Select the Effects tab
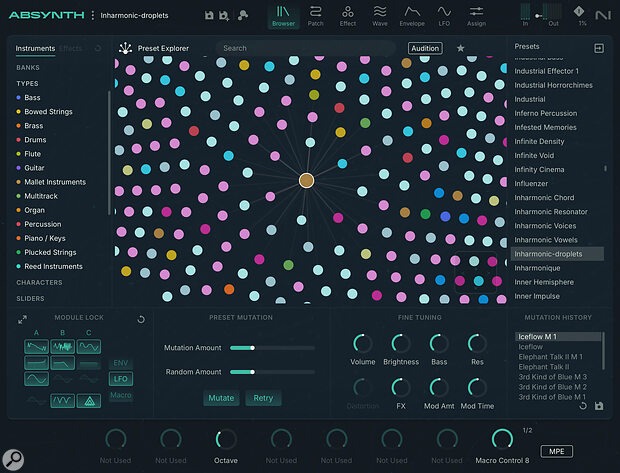The image size is (620, 473). click(x=70, y=49)
